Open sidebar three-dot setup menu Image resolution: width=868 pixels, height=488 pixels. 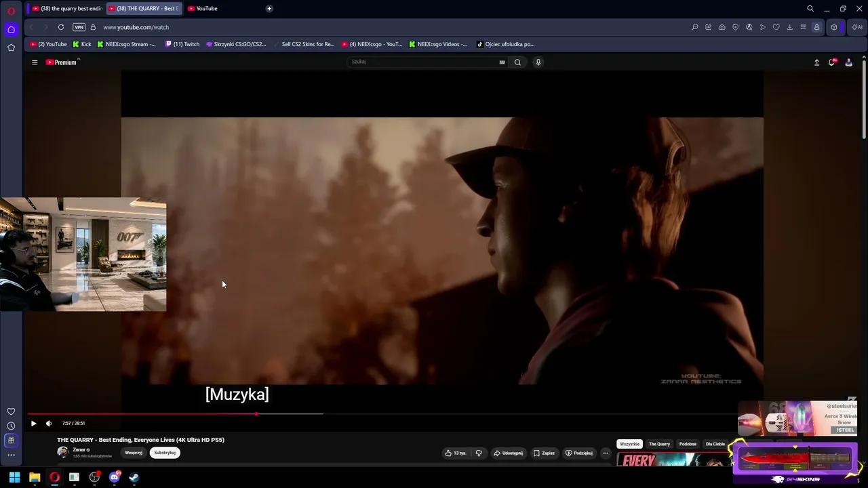pyautogui.click(x=11, y=455)
